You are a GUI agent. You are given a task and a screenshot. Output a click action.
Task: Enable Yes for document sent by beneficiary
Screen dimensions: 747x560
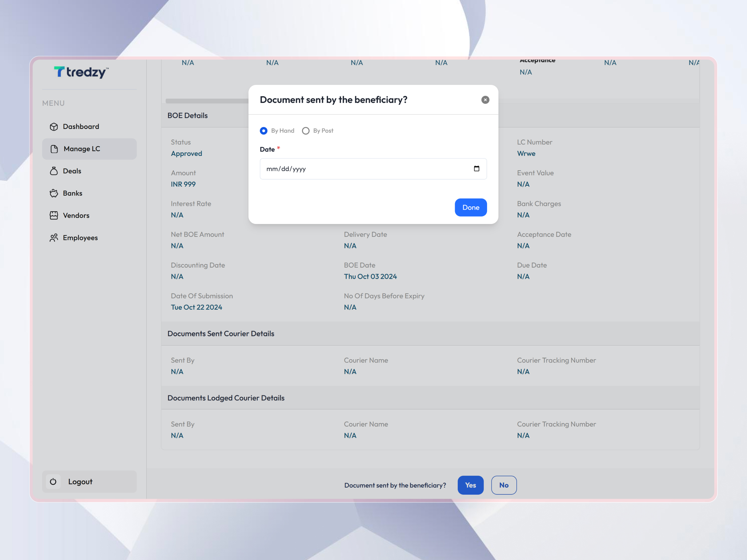(x=470, y=485)
